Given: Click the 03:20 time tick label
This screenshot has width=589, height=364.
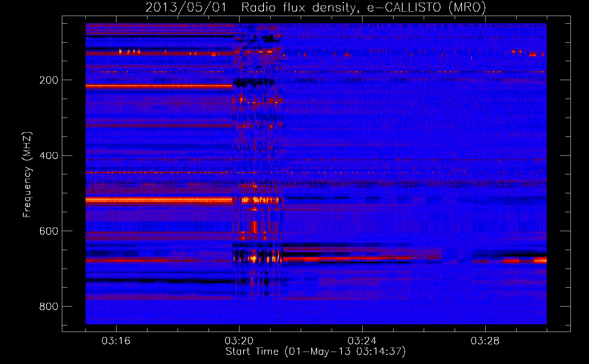Looking at the screenshot, I should click(x=239, y=341).
